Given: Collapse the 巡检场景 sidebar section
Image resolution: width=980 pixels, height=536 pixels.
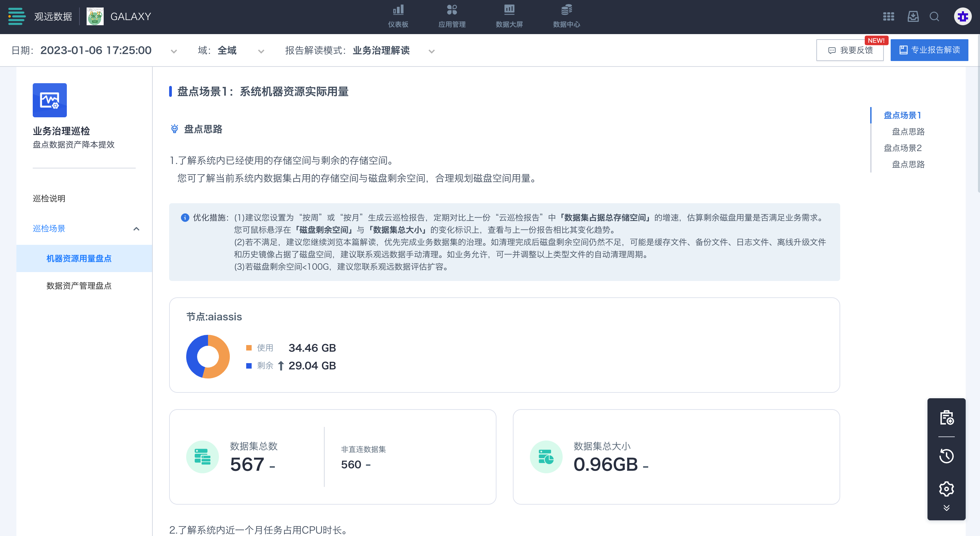Looking at the screenshot, I should tap(136, 229).
